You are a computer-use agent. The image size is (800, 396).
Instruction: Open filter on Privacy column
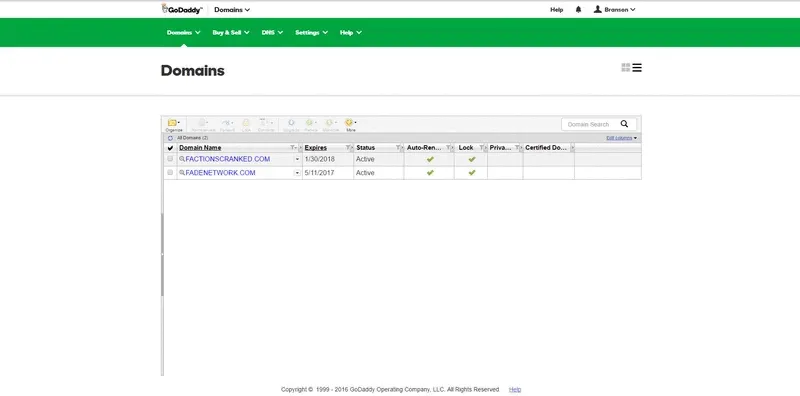[x=517, y=147]
